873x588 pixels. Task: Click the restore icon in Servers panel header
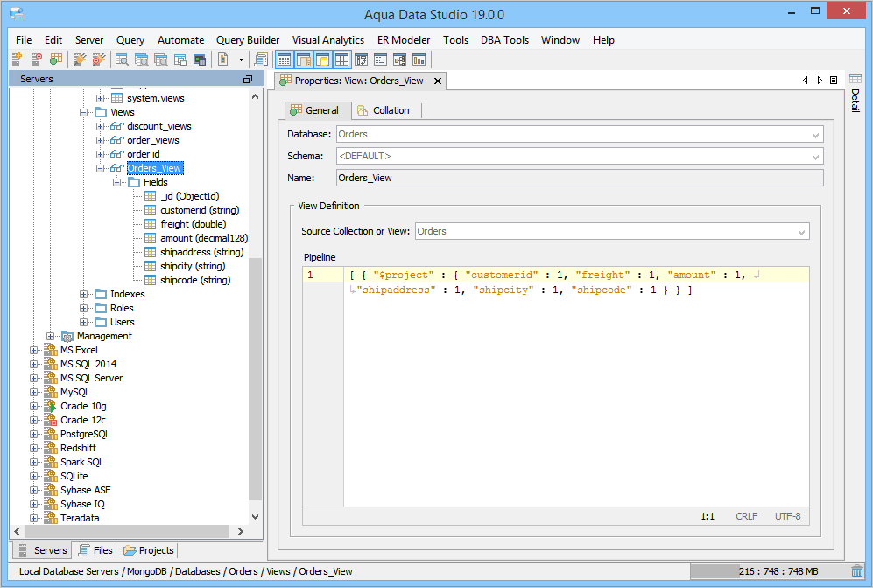(x=248, y=79)
